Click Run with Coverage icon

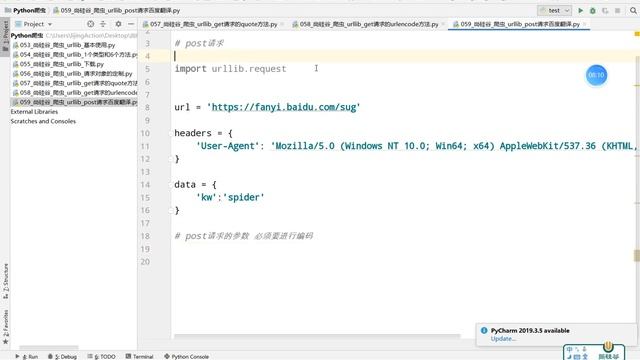(605, 11)
